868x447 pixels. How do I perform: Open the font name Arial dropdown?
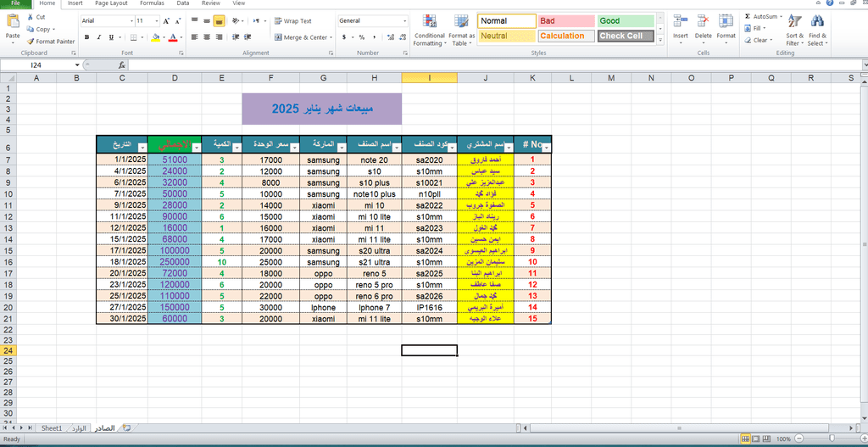point(131,21)
